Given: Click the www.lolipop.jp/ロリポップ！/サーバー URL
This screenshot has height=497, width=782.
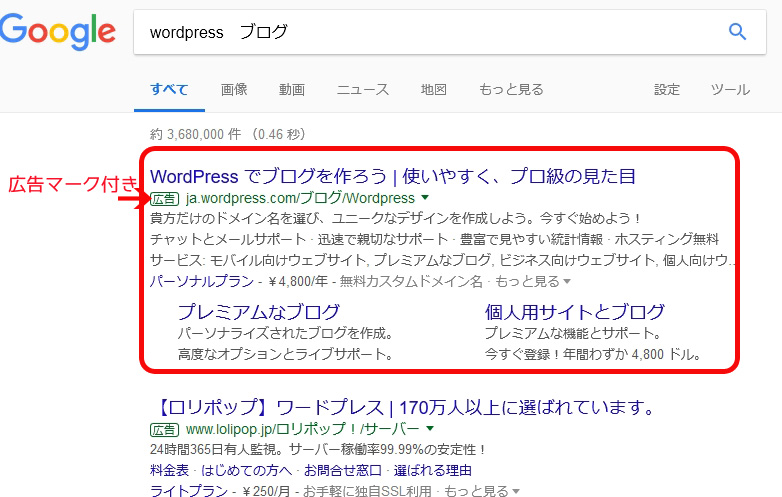Looking at the screenshot, I should coord(303,429).
